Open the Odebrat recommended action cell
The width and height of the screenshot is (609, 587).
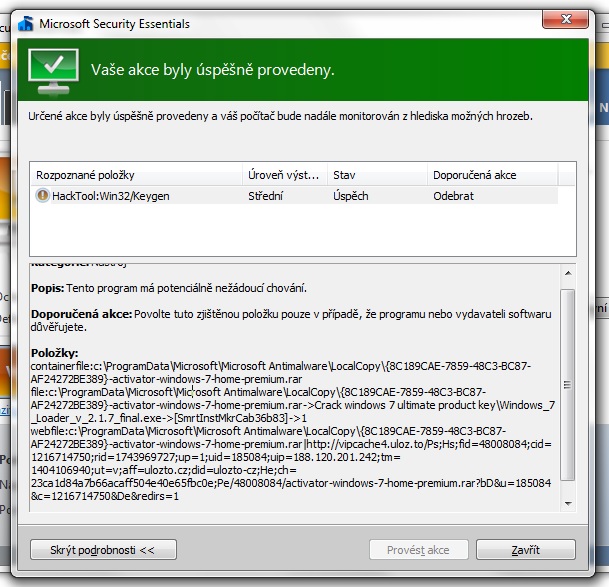(453, 196)
